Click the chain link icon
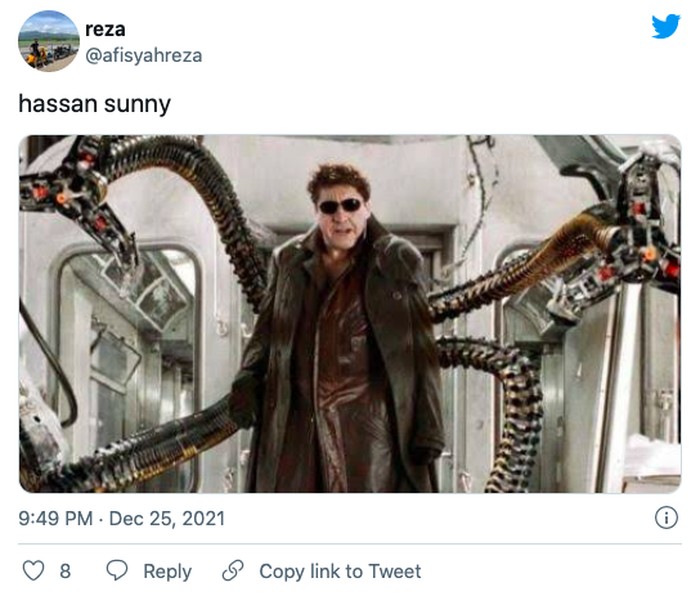This screenshot has width=700, height=596. (233, 571)
